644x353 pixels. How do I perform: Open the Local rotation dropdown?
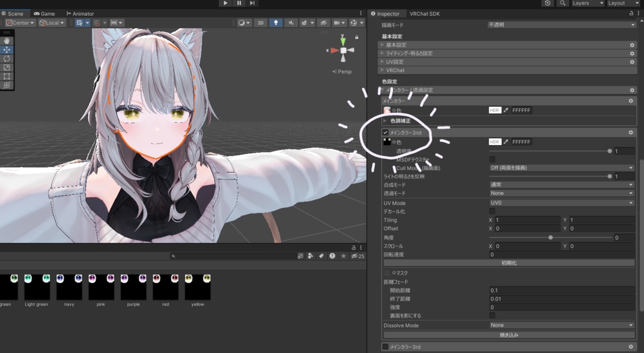[x=52, y=23]
